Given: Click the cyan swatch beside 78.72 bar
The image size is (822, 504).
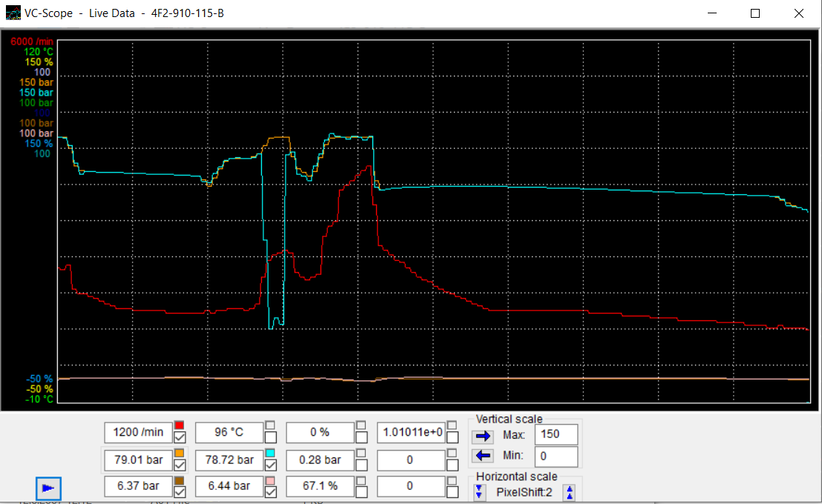Looking at the screenshot, I should [x=270, y=453].
